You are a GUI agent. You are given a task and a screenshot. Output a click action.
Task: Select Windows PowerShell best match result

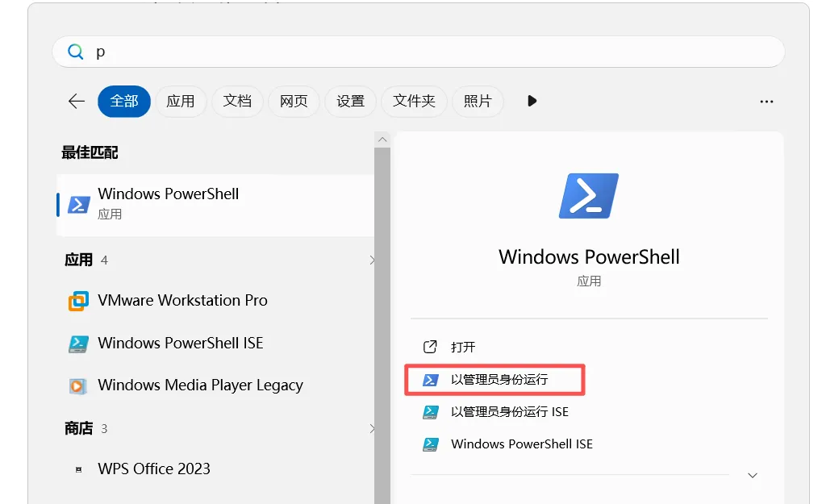click(215, 205)
